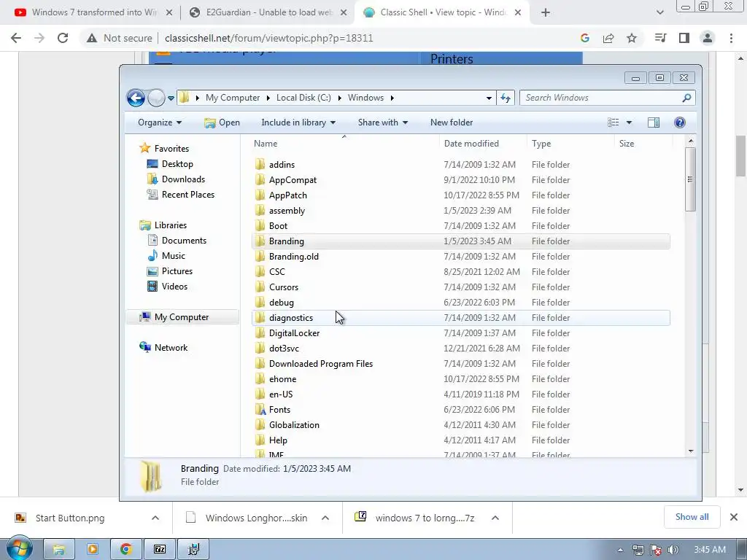Open Windows Explorer from taskbar
The width and height of the screenshot is (747, 560).
pos(59,550)
